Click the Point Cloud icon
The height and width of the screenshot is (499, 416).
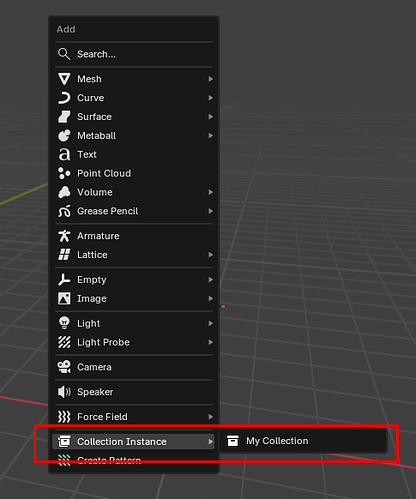pos(64,174)
